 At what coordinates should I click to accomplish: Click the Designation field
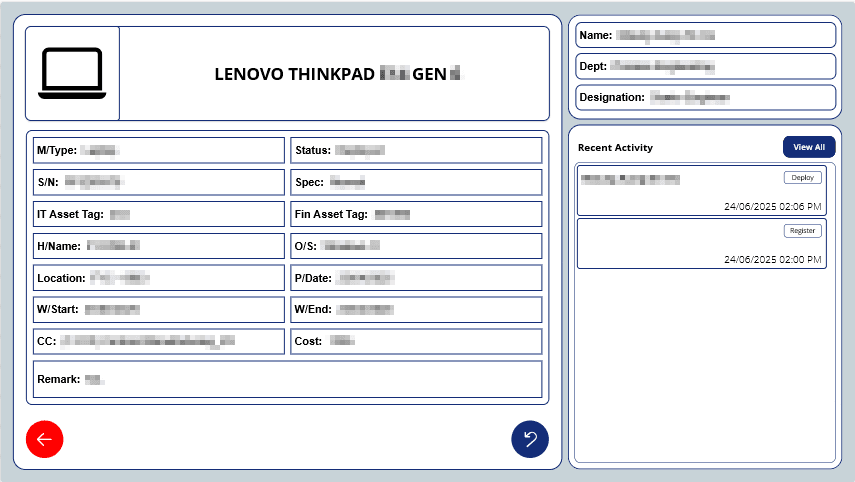[x=705, y=98]
